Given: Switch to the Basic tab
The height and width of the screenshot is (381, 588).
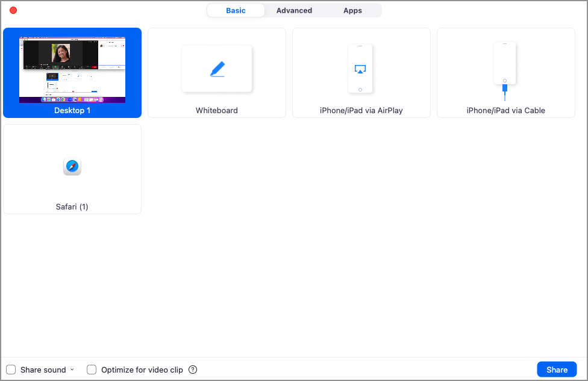Looking at the screenshot, I should pyautogui.click(x=236, y=10).
